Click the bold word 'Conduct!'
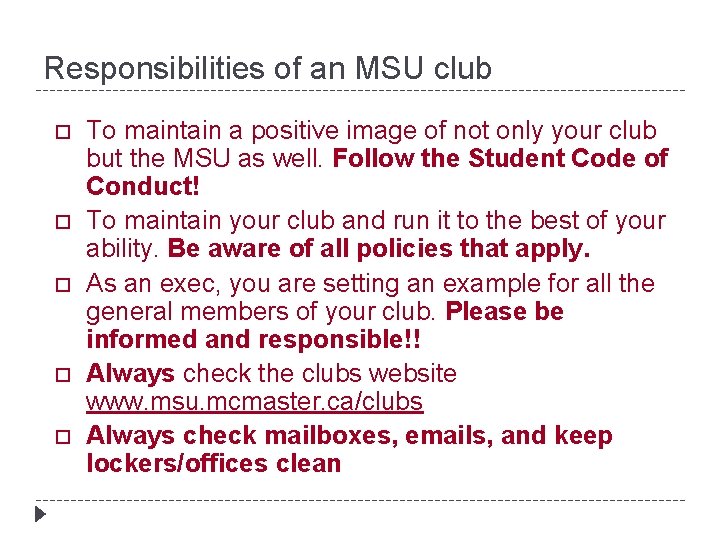This screenshot has width=720, height=540. point(143,186)
